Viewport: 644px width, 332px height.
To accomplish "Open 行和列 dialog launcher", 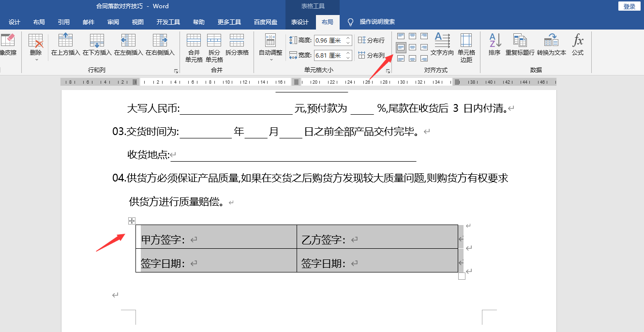I will (x=176, y=71).
